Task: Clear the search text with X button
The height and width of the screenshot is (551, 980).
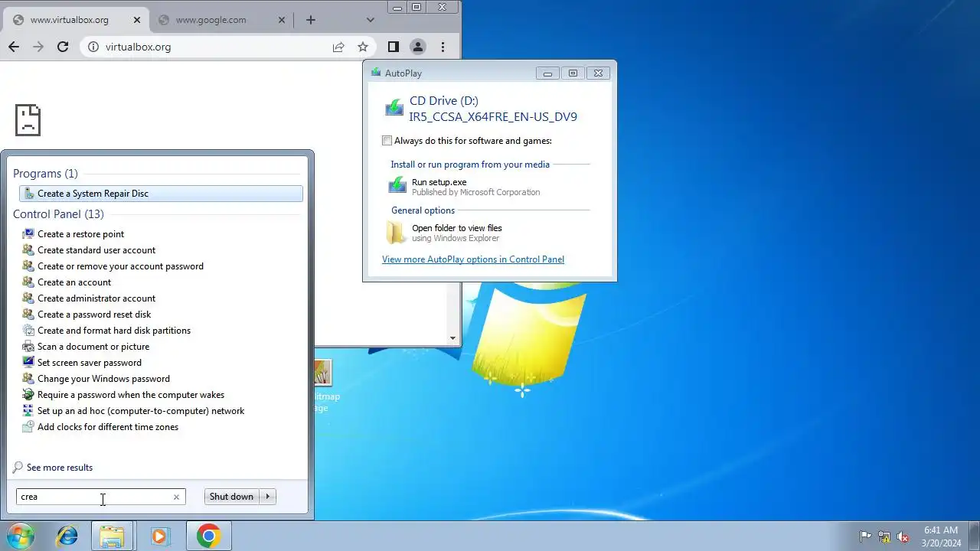Action: click(176, 497)
